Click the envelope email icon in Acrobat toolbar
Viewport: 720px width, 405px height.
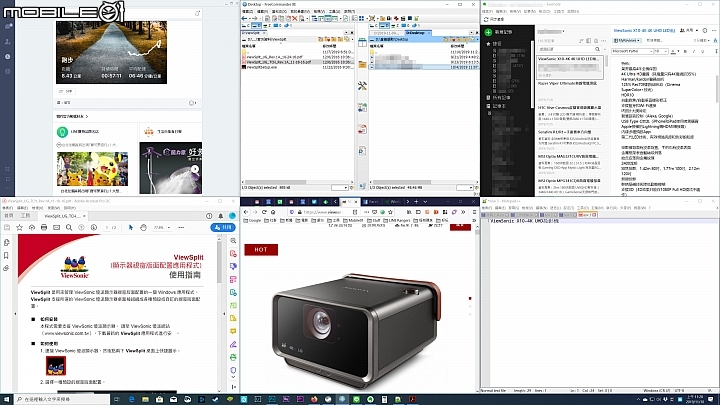tap(56, 227)
